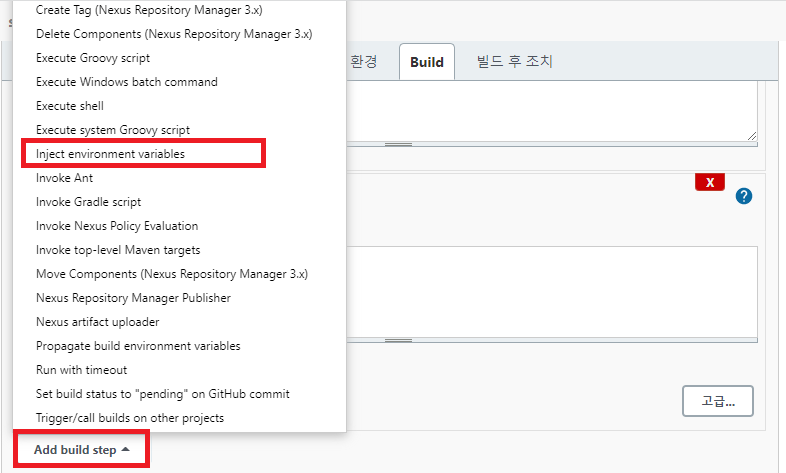Open the Add build step dropdown
Screen dimensions: 786x473
click(82, 449)
